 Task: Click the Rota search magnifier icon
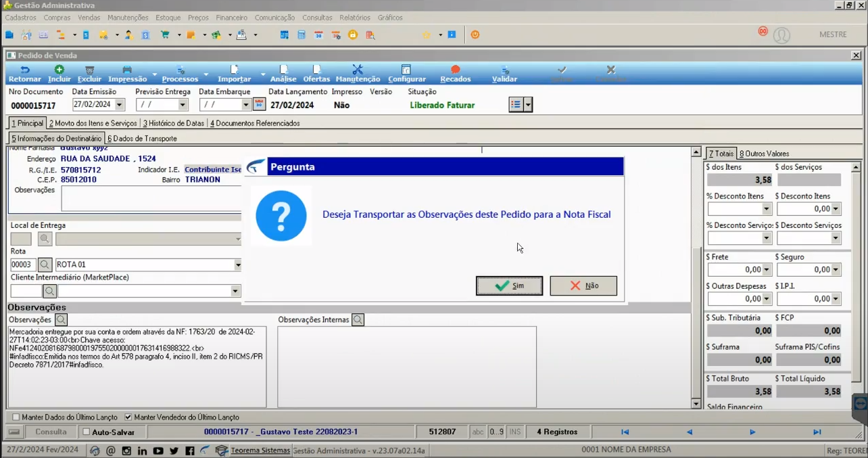pyautogui.click(x=44, y=265)
